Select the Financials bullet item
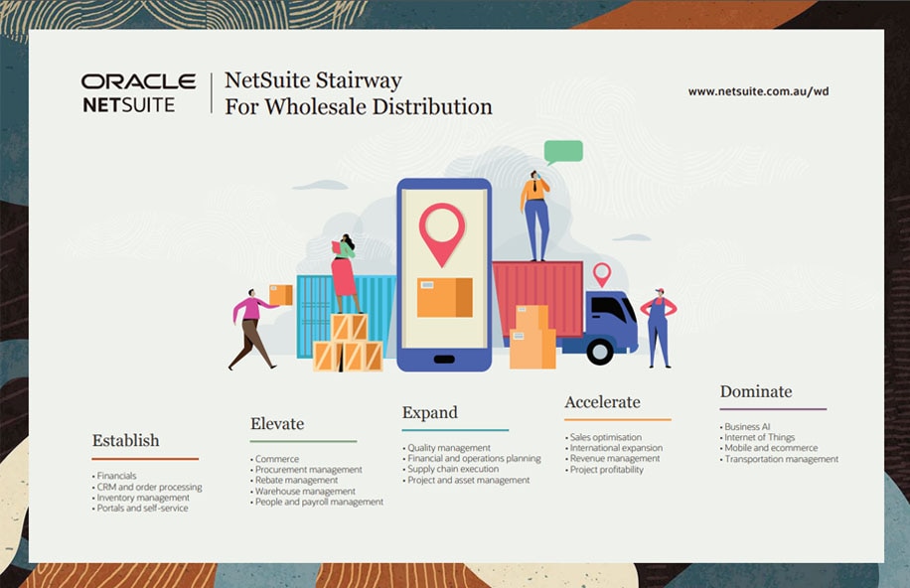This screenshot has height=588, width=910. (114, 476)
